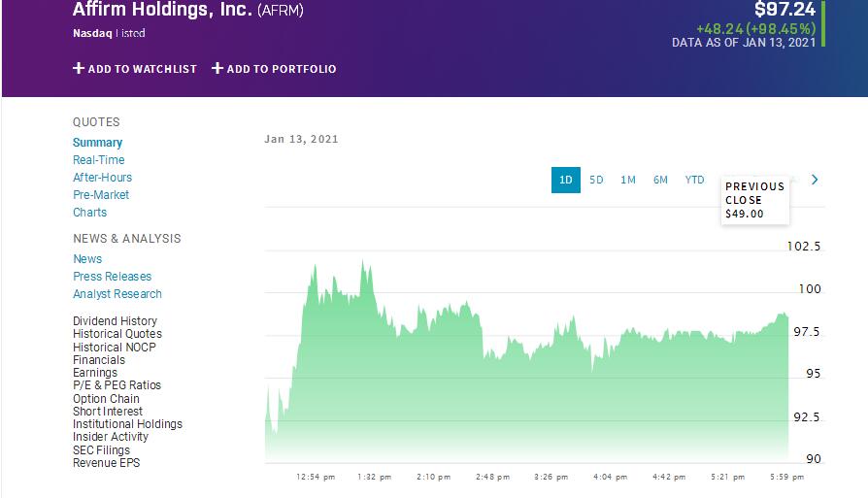The width and height of the screenshot is (868, 498).
Task: Open Historical NOCP page
Action: 114,347
